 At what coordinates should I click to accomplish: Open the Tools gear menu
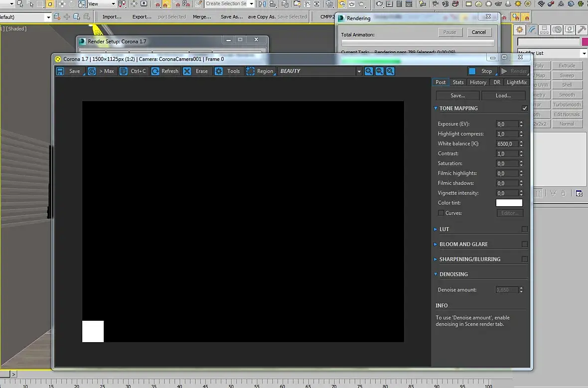[219, 71]
